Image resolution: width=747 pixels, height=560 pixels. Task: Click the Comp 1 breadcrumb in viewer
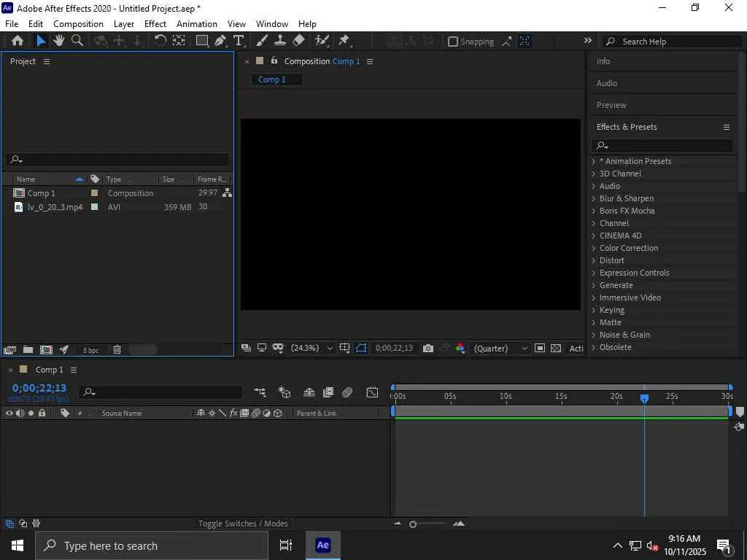coord(272,79)
